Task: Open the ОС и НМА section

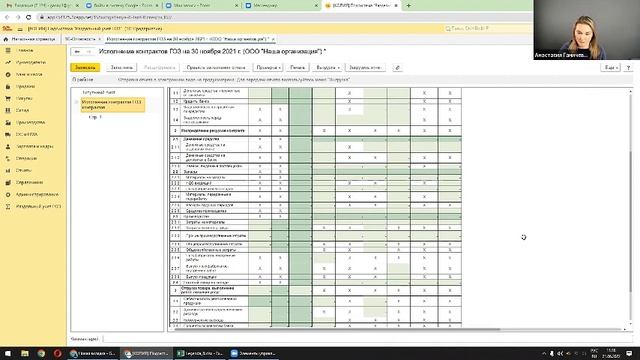Action: pos(27,134)
